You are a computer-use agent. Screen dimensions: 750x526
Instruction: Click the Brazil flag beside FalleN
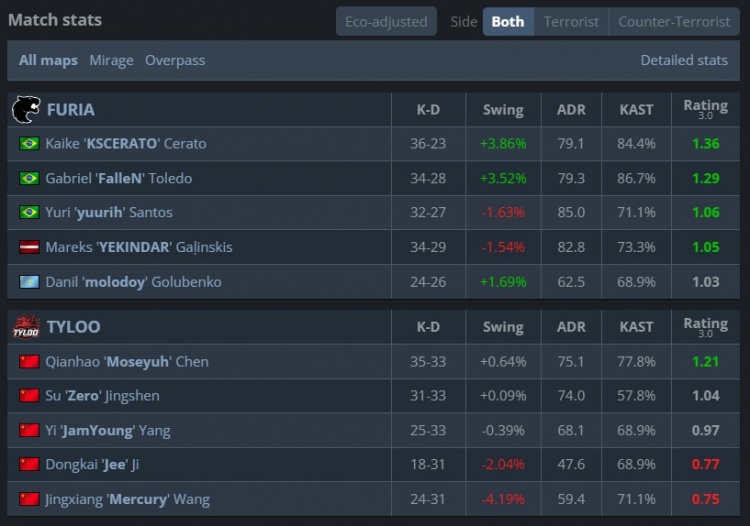coord(29,178)
